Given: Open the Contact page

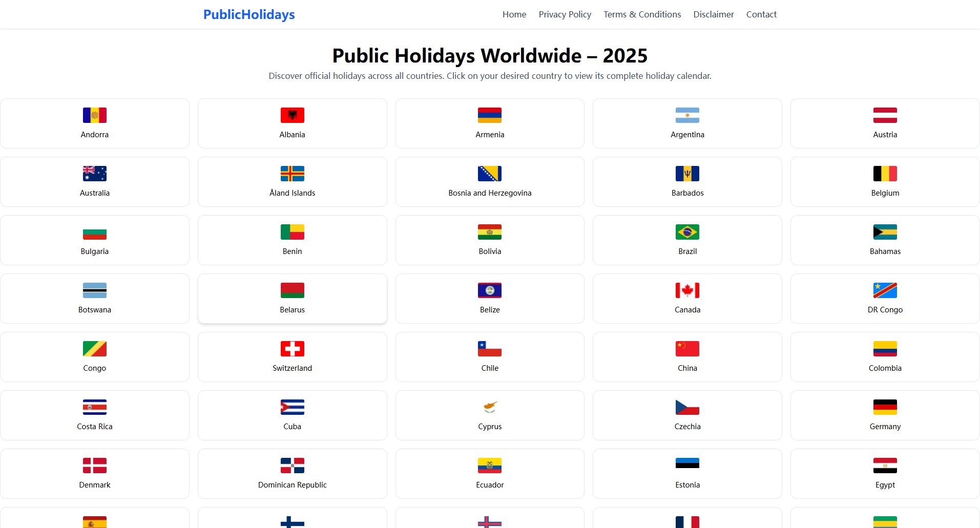Looking at the screenshot, I should (761, 14).
